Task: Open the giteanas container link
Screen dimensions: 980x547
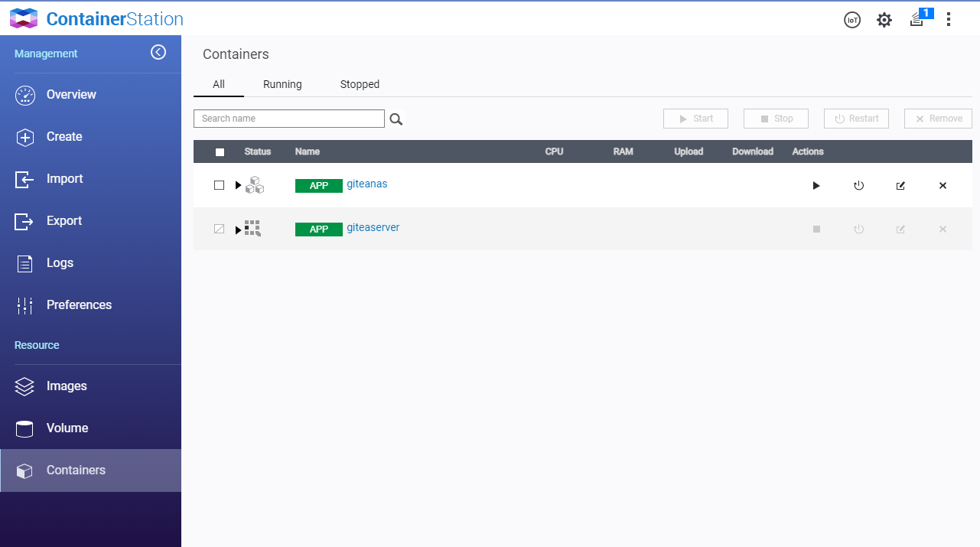Action: tap(367, 184)
